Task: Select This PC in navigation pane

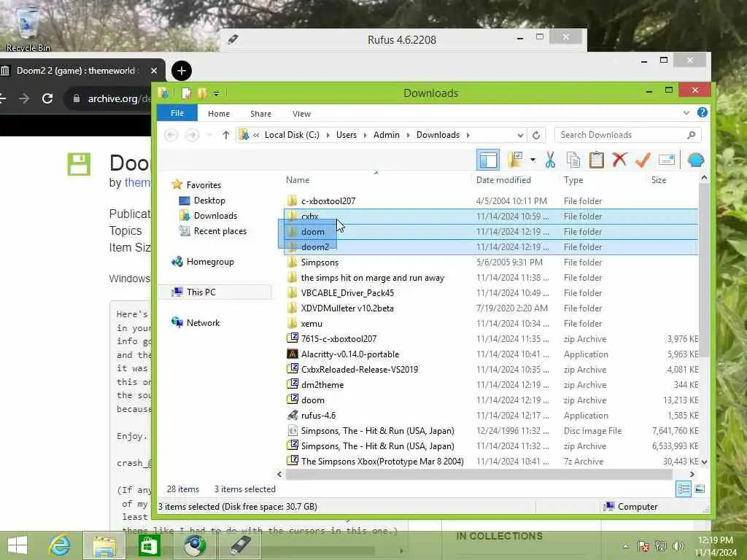Action: click(x=201, y=292)
